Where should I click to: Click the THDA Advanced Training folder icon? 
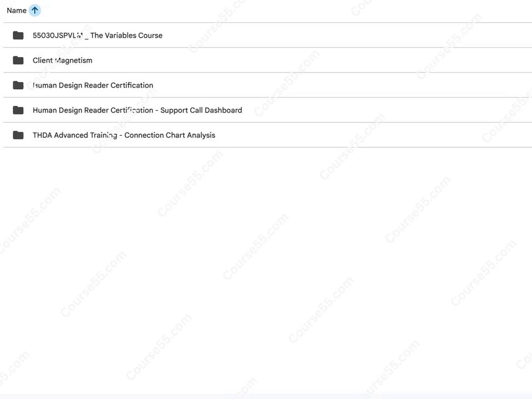coord(18,135)
